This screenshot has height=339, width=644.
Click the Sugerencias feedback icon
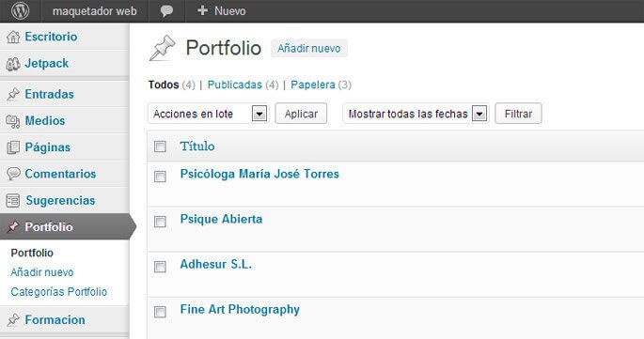13,200
